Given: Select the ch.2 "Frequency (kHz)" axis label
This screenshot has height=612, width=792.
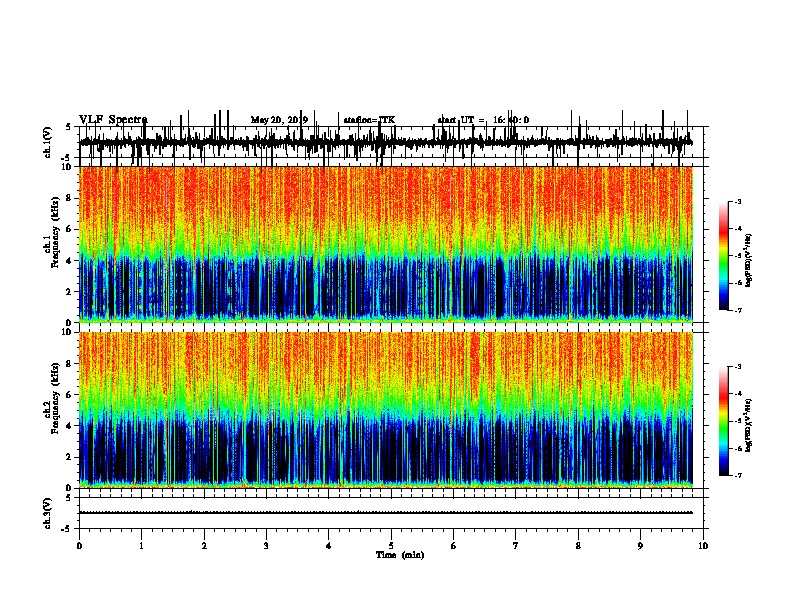Looking at the screenshot, I should tap(56, 398).
